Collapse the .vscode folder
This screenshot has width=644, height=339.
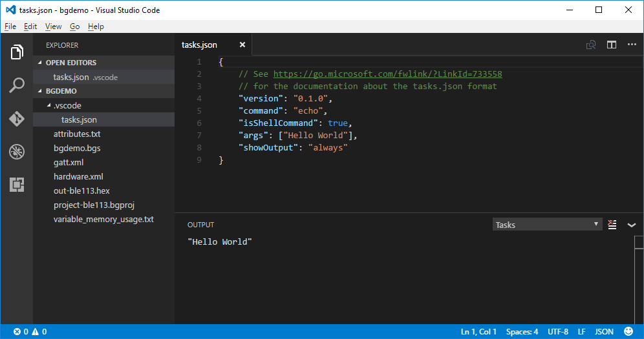(x=104, y=105)
